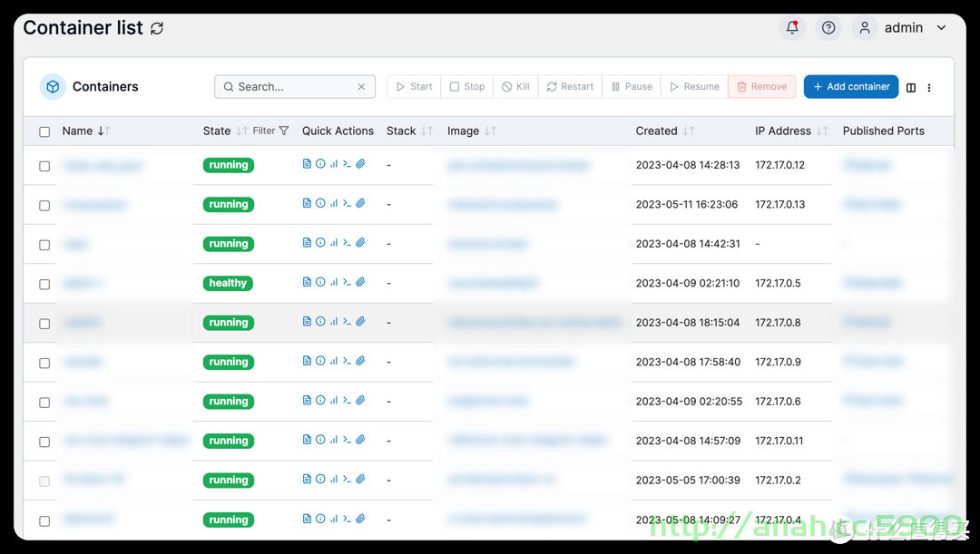Click the created time 2023-04-08 18:15:04
Image resolution: width=980 pixels, height=554 pixels.
[688, 322]
